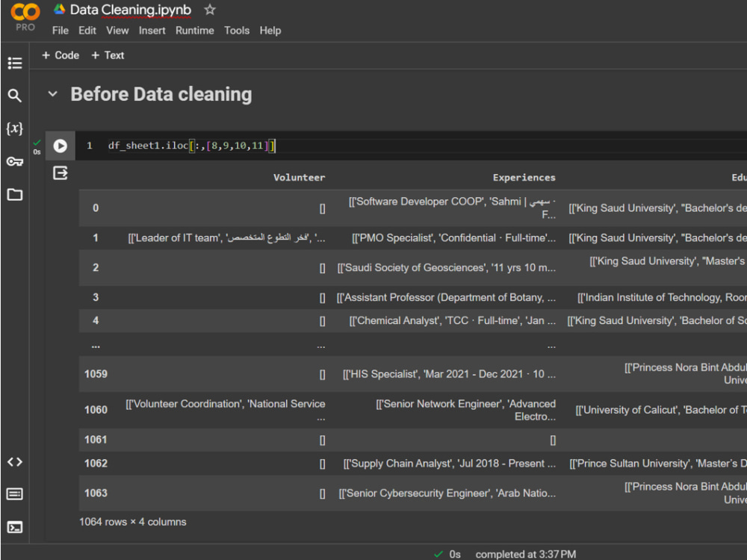Click row index 1063
The image size is (747, 560).
[x=96, y=494]
